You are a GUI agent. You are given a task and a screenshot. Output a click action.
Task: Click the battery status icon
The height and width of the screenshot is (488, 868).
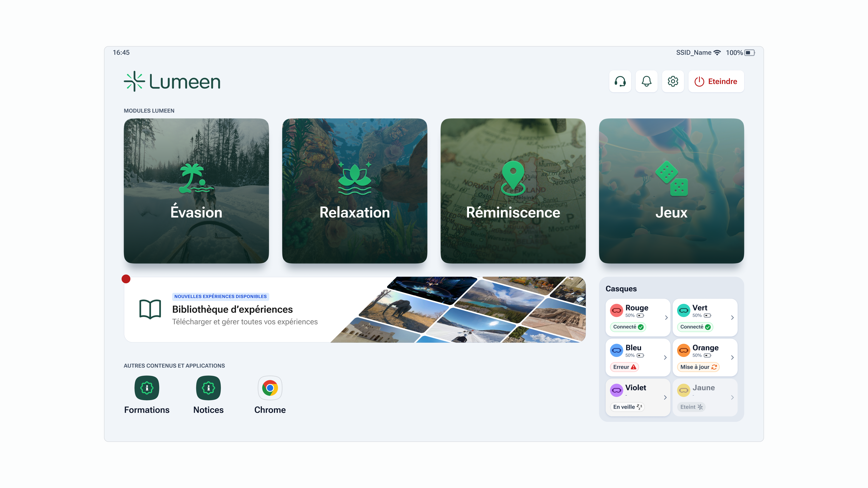749,53
